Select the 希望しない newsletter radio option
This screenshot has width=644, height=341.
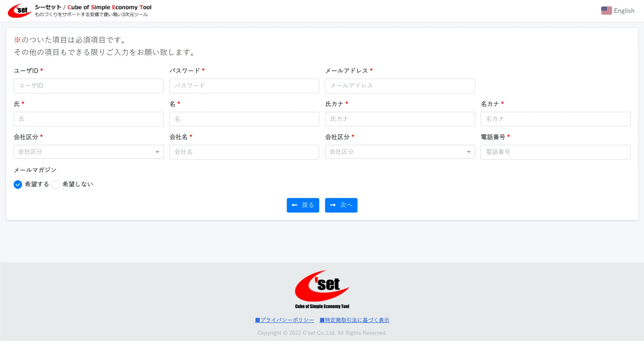[x=56, y=184]
